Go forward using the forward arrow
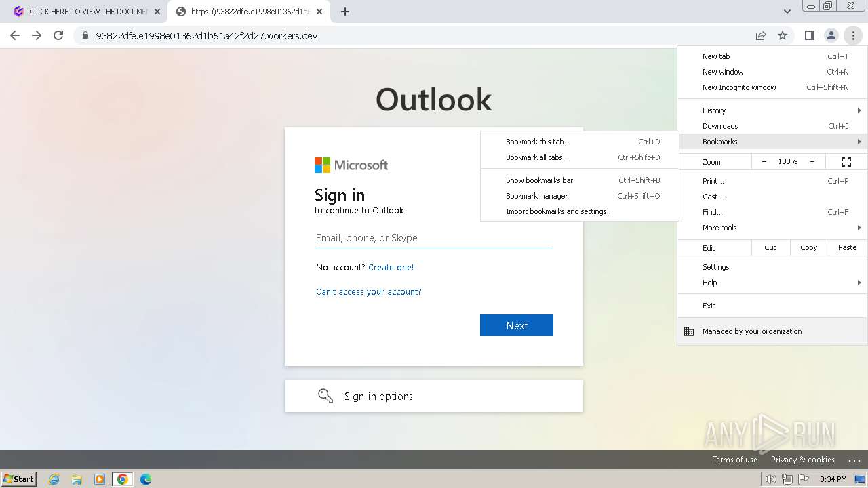 [x=37, y=35]
